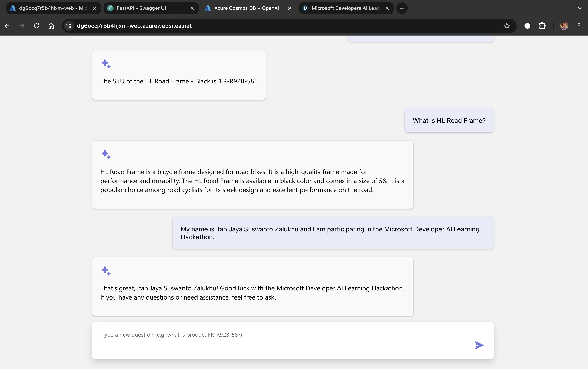Close the FastAPI - Swagger UI tab
The height and width of the screenshot is (369, 588).
click(x=192, y=8)
